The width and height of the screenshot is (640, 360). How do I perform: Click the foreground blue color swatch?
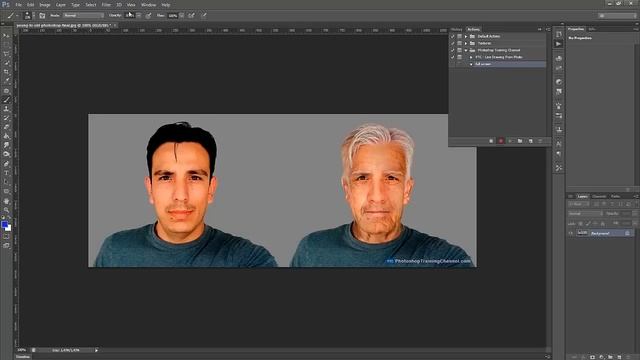coord(4,224)
